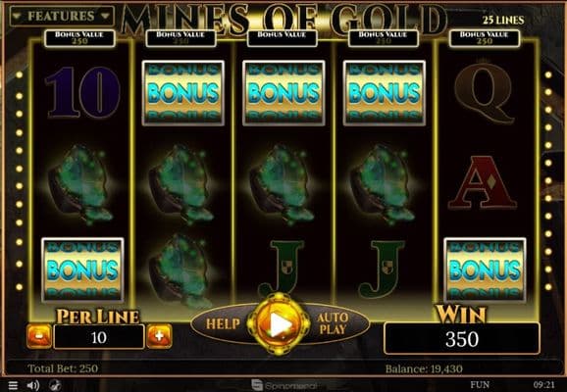
Task: Expand the Features dropdown
Action: 62,17
